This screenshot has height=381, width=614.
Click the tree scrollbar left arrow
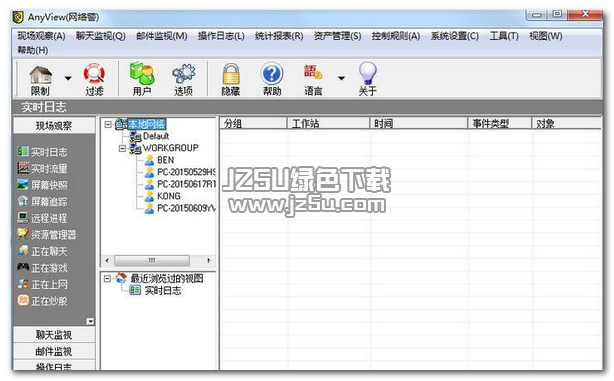pyautogui.click(x=107, y=260)
